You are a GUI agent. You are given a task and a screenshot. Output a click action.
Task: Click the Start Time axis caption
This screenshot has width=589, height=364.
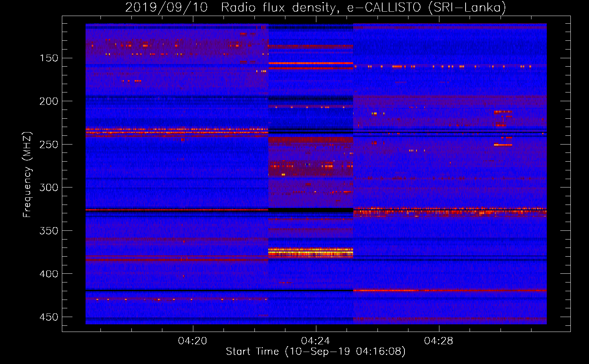click(x=316, y=352)
